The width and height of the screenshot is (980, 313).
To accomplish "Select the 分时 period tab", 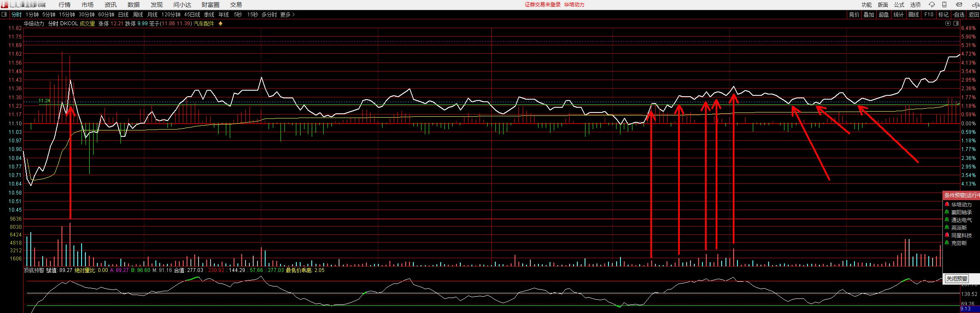I will pos(16,15).
